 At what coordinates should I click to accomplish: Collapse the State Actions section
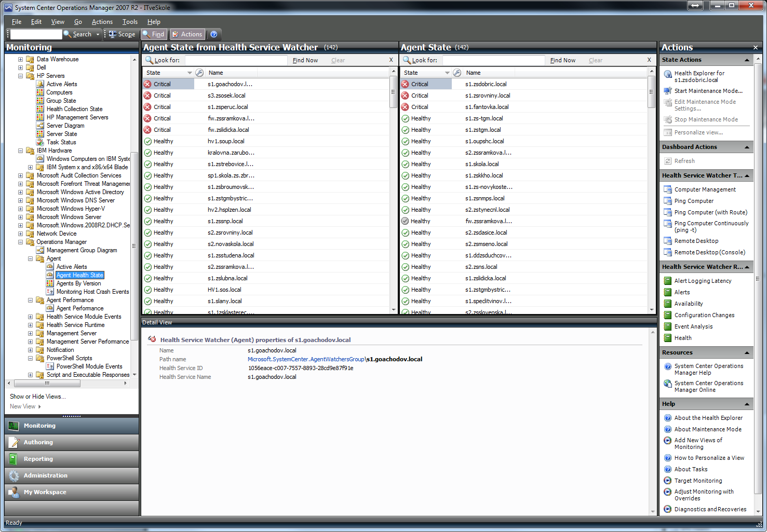747,60
